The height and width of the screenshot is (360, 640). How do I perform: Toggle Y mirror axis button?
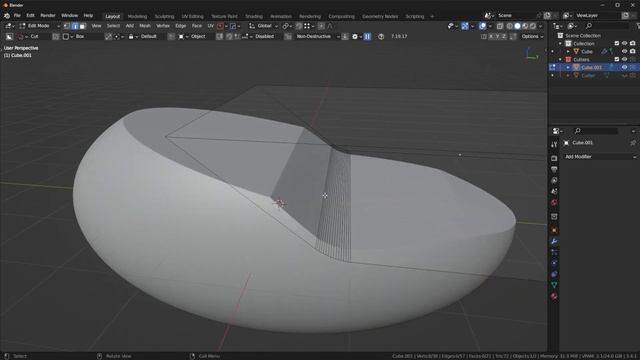pyautogui.click(x=498, y=36)
